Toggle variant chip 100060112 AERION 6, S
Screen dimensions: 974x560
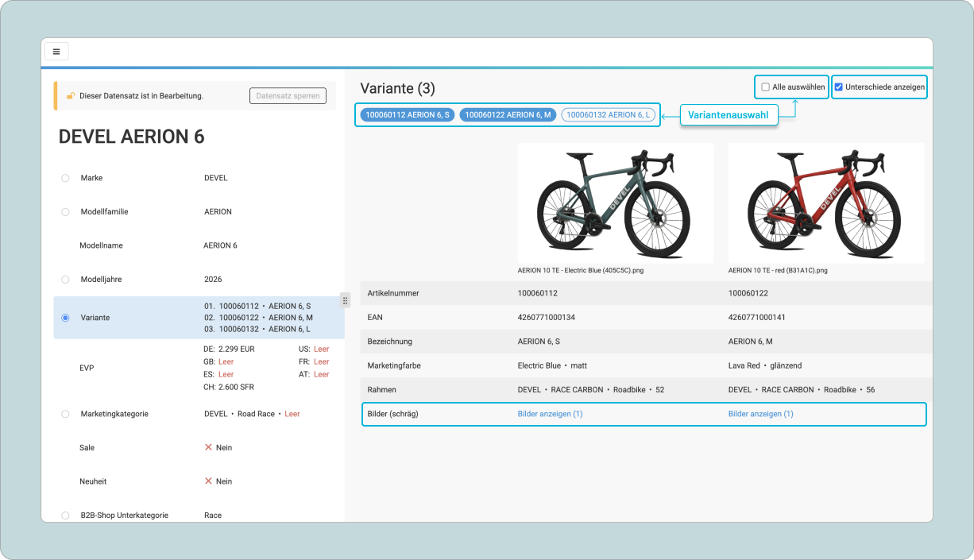[x=408, y=115]
